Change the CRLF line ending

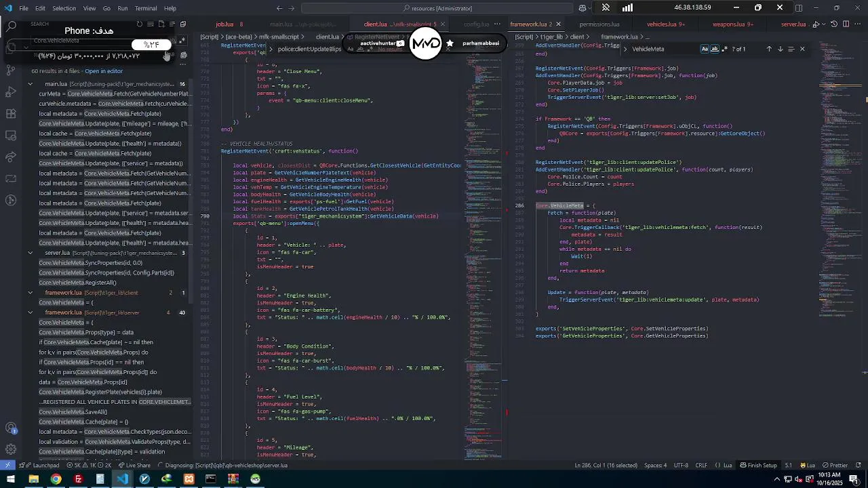click(x=701, y=466)
